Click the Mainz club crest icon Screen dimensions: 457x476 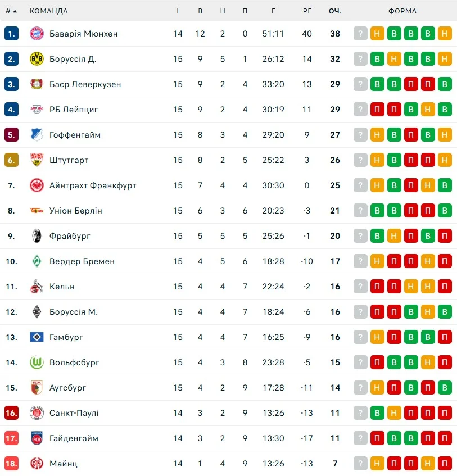[x=37, y=464]
